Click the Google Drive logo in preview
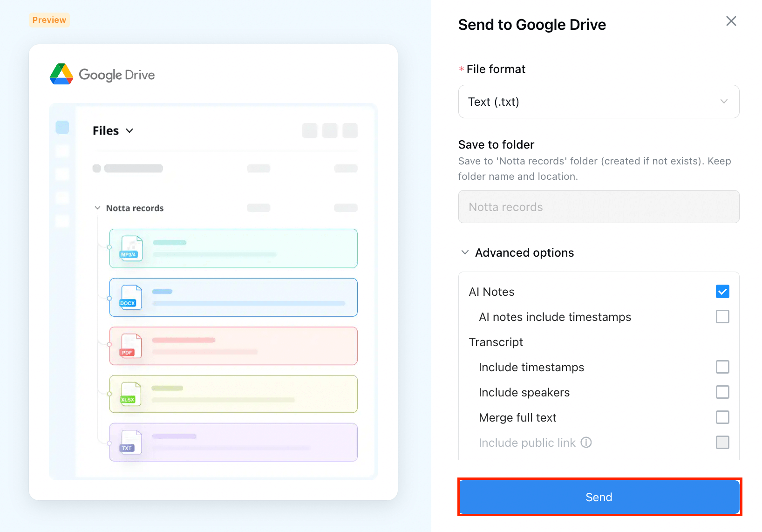Screen dimensions: 762x532 102,75
